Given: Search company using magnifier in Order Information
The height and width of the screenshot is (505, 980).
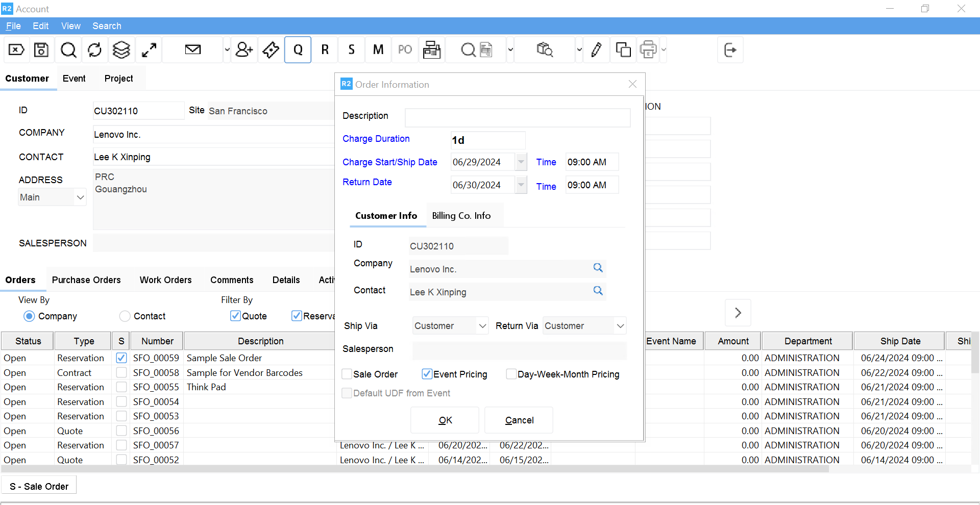Looking at the screenshot, I should click(598, 268).
